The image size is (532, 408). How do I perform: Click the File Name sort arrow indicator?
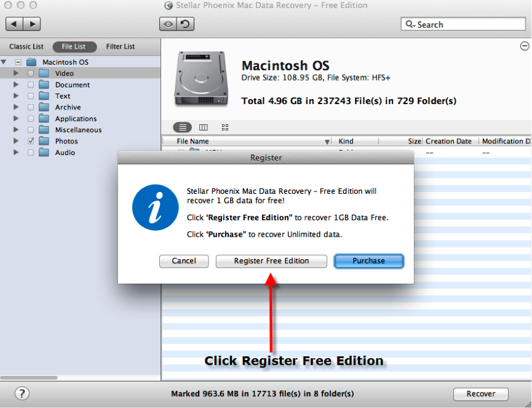tap(327, 142)
